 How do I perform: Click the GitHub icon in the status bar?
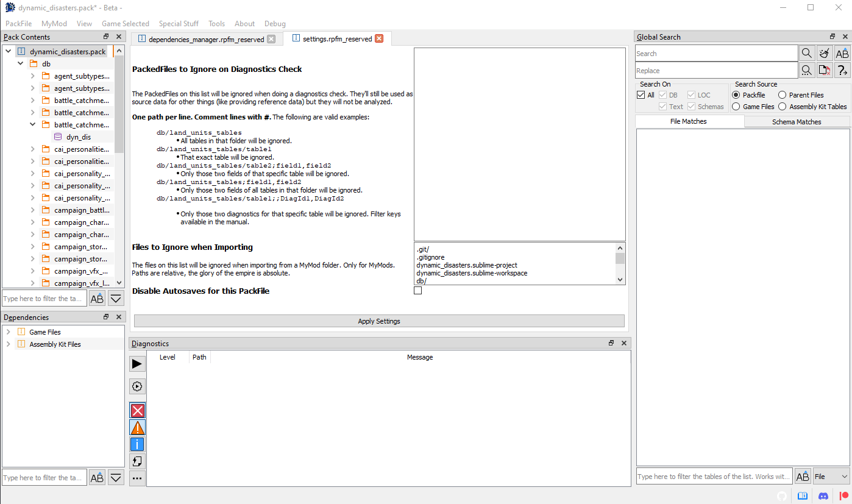tap(782, 496)
